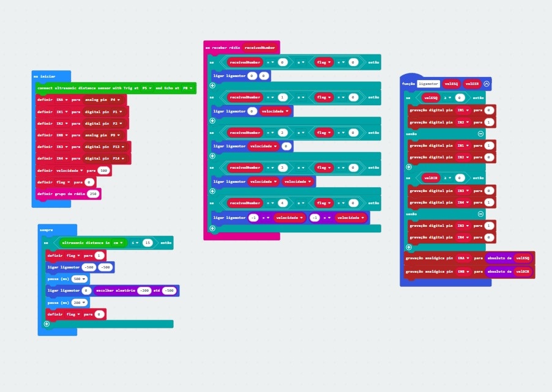This screenshot has height=392, width=552.
Task: Edit the comparison value 0 after velDIR ≥
Action: click(x=460, y=178)
